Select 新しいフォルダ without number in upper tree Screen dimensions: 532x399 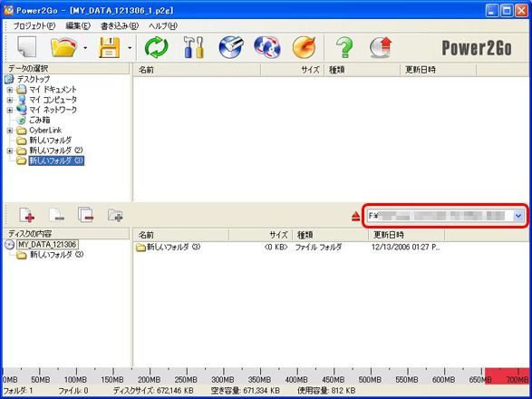[50, 141]
